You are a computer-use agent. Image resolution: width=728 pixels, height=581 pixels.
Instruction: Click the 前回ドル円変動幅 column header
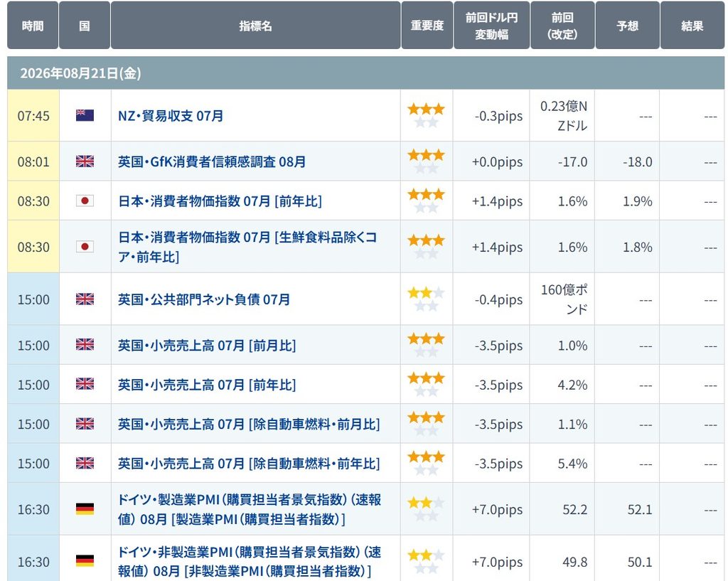(x=492, y=25)
